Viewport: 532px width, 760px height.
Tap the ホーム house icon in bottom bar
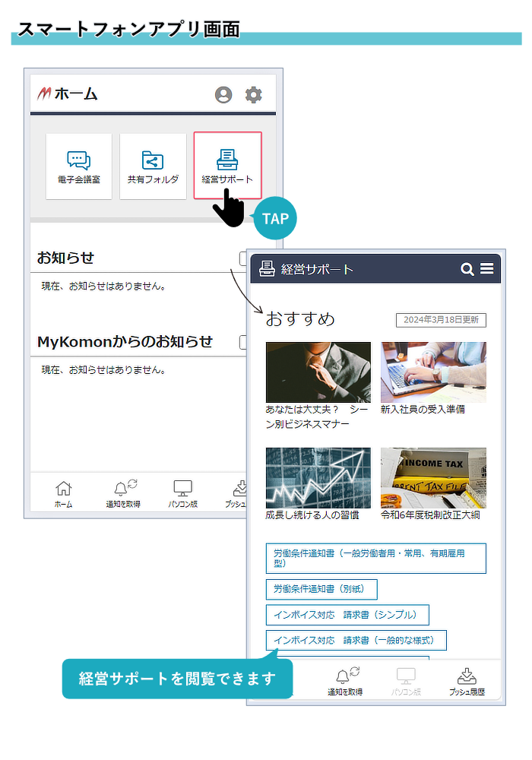(x=64, y=493)
